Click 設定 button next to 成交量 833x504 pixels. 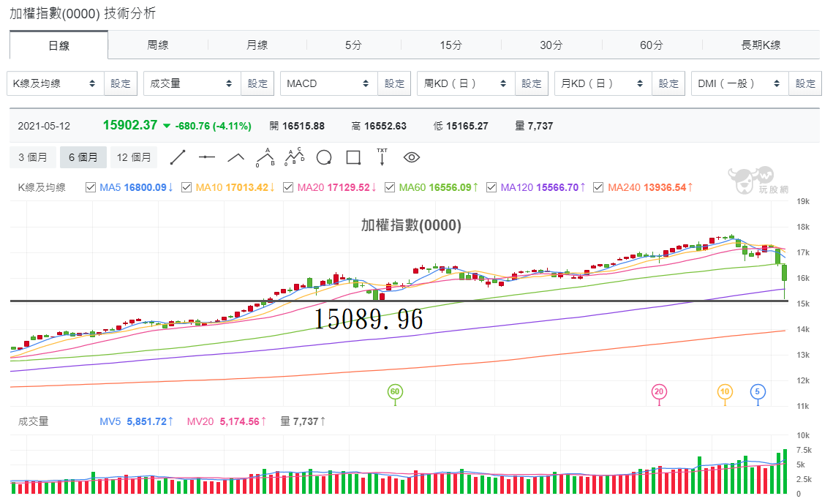pos(257,83)
